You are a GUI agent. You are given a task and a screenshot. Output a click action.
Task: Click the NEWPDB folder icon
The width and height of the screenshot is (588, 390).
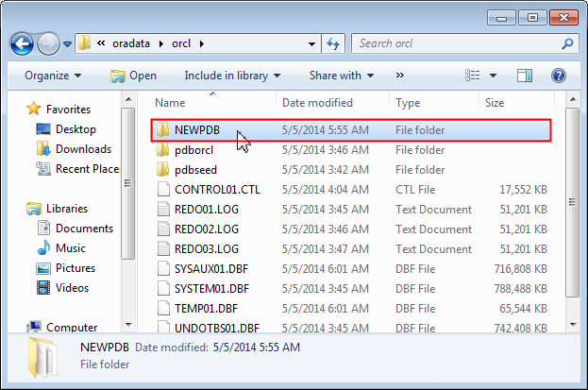(x=162, y=129)
